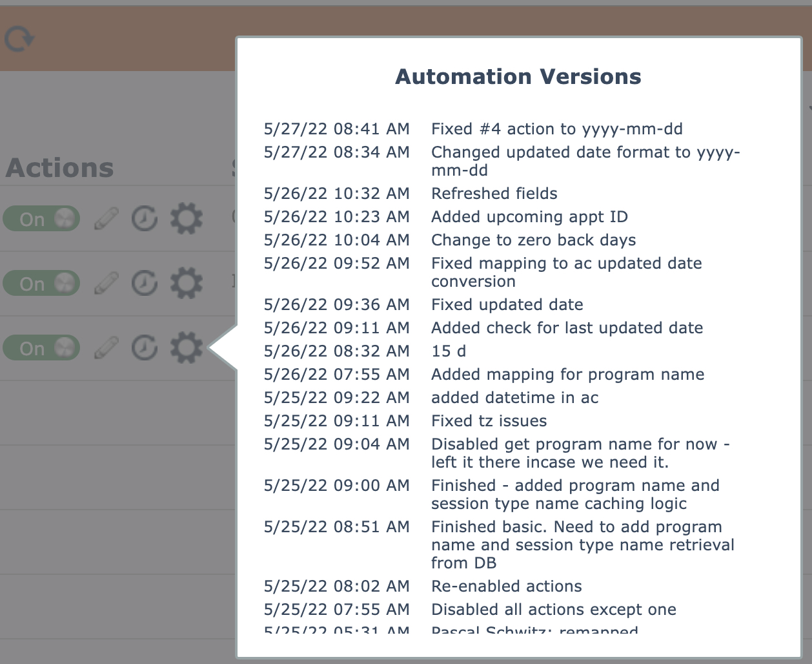Edit the second automation with the pencil icon
The image size is (812, 664).
[107, 284]
